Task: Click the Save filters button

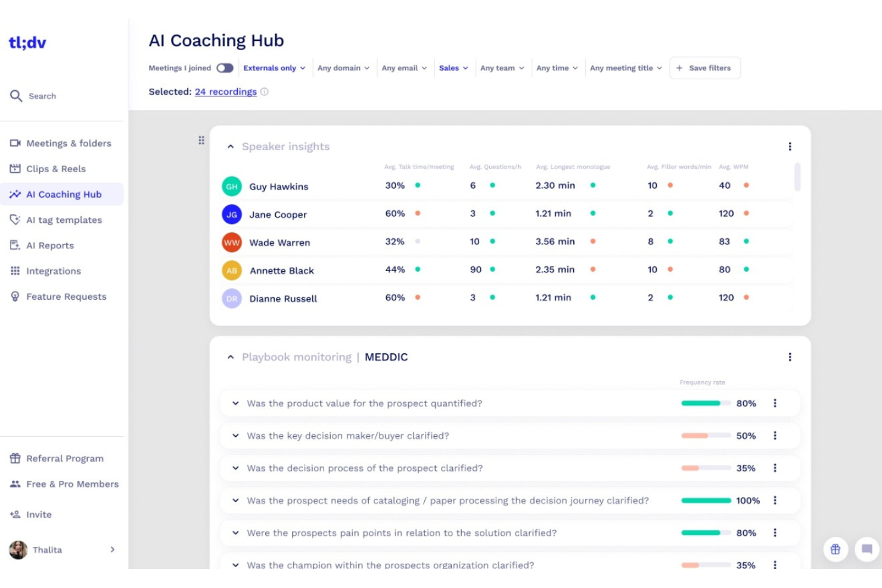Action: click(x=704, y=68)
